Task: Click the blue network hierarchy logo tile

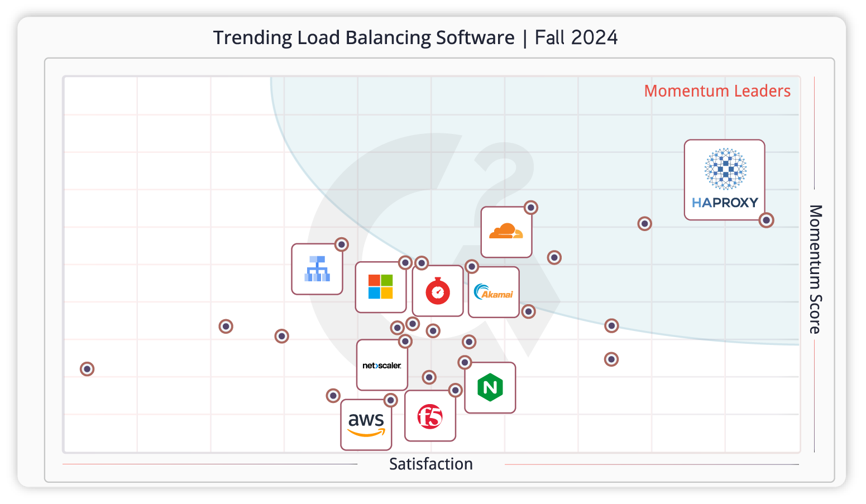Action: click(317, 269)
